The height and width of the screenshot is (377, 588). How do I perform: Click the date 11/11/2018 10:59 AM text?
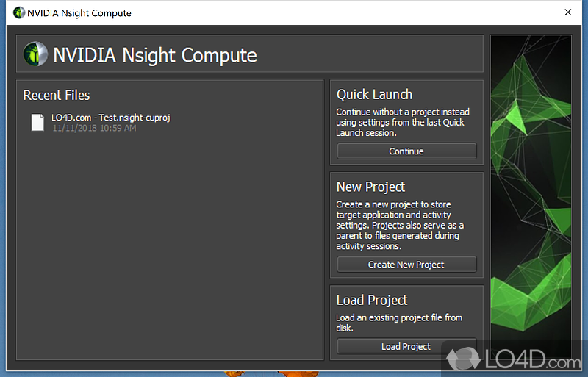94,129
